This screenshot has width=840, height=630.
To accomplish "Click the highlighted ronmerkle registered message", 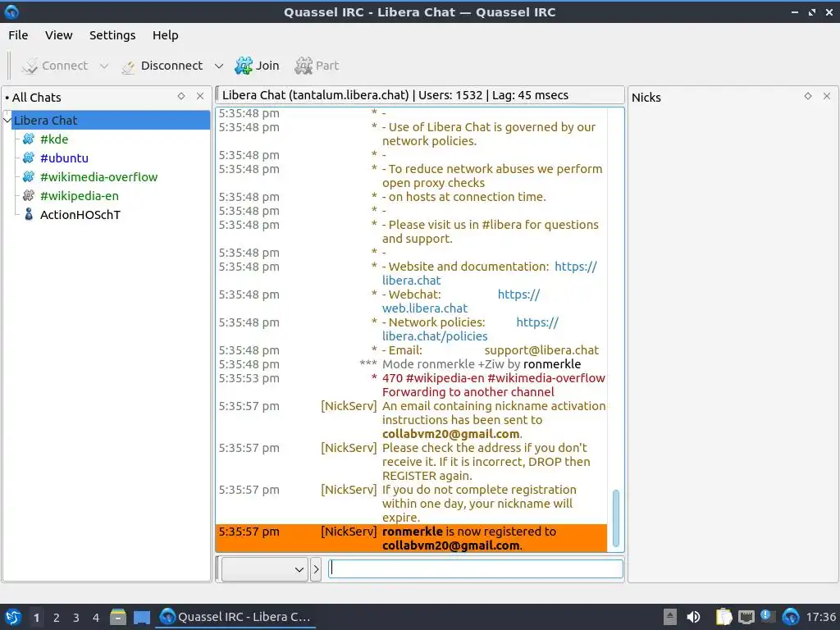I will tap(411, 538).
